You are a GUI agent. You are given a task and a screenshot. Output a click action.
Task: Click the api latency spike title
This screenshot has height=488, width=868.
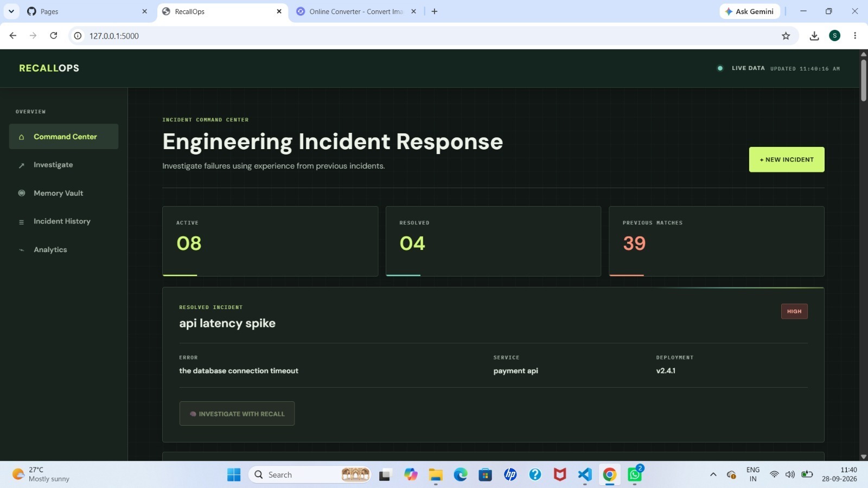click(x=227, y=323)
